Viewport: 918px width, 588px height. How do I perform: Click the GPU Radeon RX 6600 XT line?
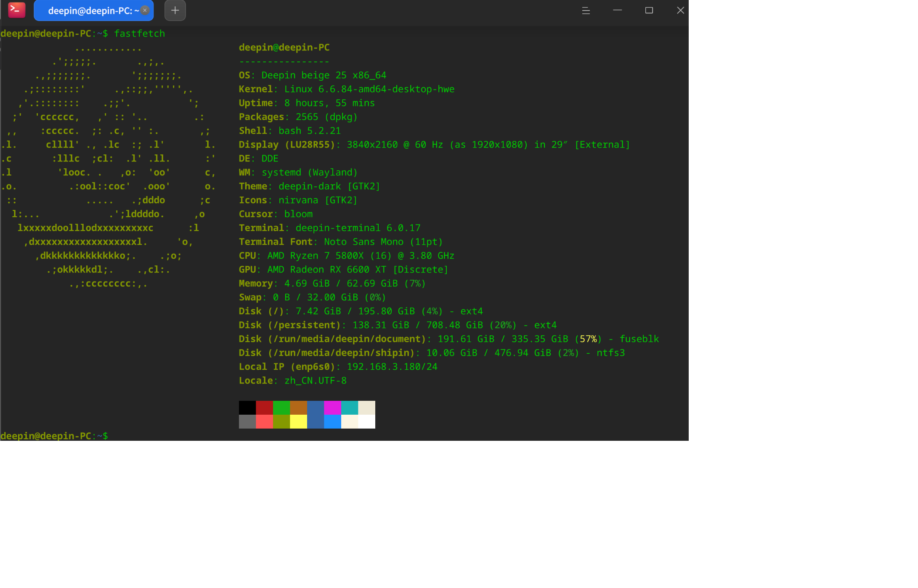tap(344, 270)
